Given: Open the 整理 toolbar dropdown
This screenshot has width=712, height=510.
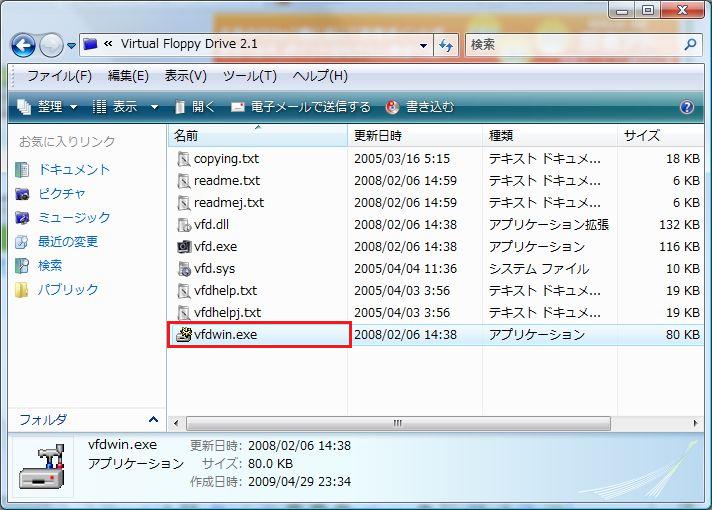Looking at the screenshot, I should coord(47,107).
